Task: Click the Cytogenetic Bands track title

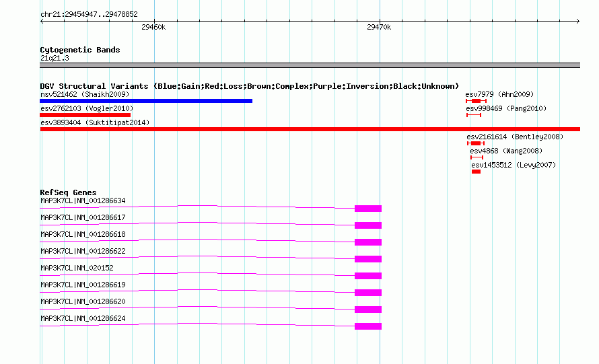Action: [x=80, y=50]
